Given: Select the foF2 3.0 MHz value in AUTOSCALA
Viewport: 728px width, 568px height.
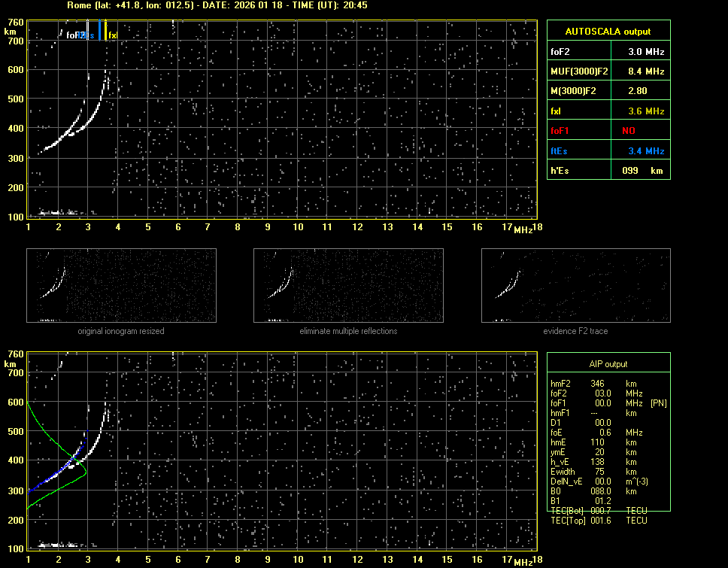Looking at the screenshot, I should tap(646, 52).
